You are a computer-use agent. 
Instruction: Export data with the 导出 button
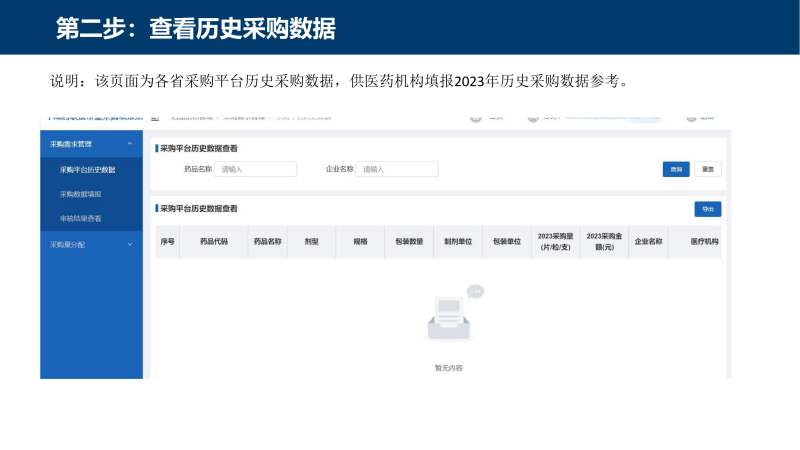[708, 209]
